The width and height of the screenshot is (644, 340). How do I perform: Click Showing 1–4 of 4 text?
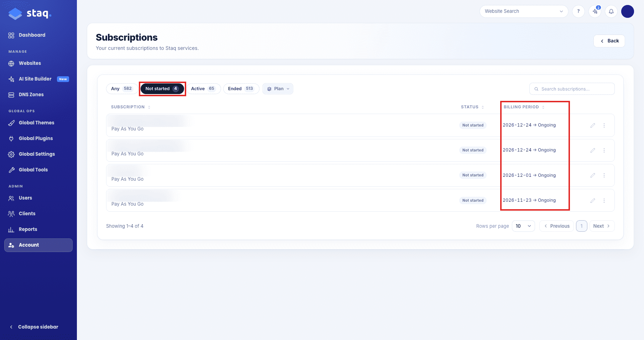point(125,226)
